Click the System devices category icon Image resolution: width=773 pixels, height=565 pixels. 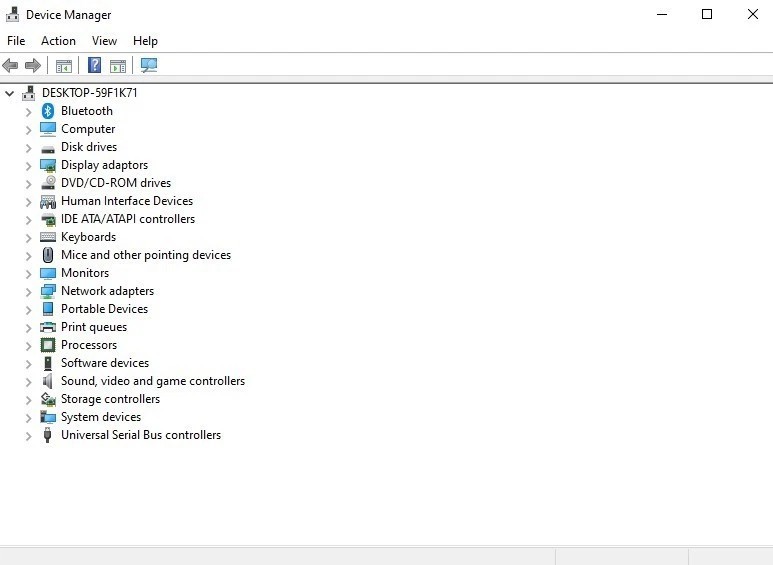point(48,417)
